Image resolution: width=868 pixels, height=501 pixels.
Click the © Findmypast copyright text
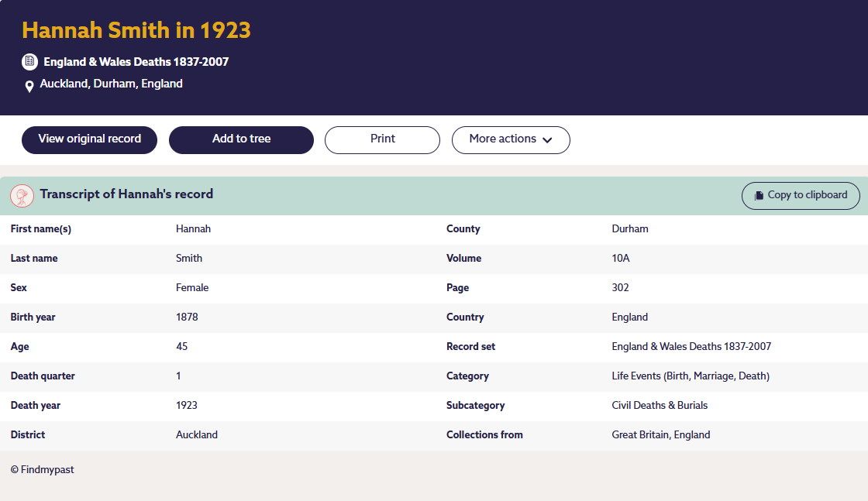click(42, 469)
